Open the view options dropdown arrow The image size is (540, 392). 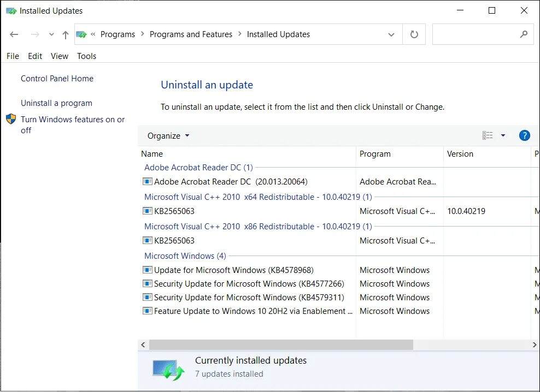pos(503,135)
